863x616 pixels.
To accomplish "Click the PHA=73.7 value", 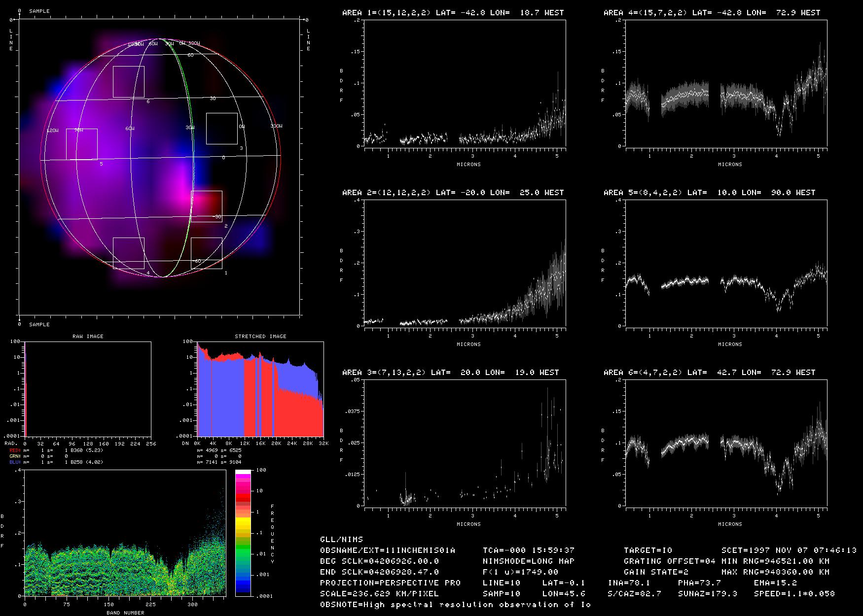I will pos(700,583).
